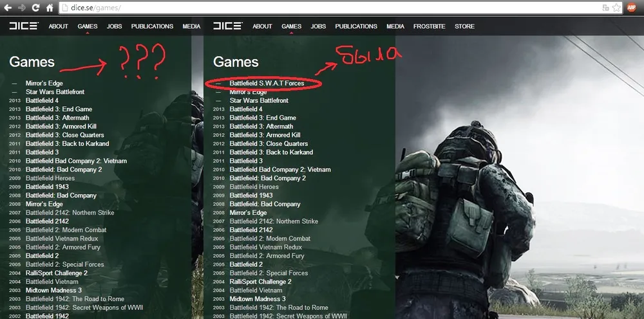
Task: Open 2008 Mirror's Edge in the left list
Action: click(x=44, y=204)
